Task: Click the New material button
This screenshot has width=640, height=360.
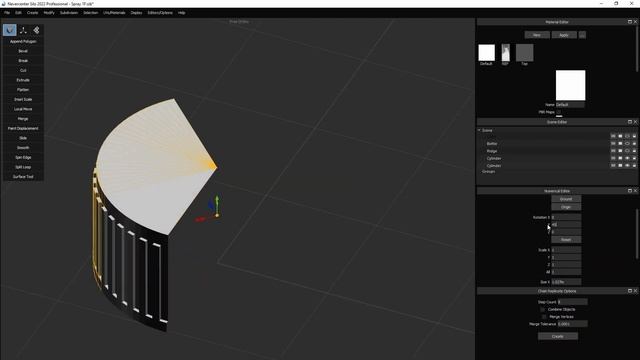Action: [x=537, y=35]
